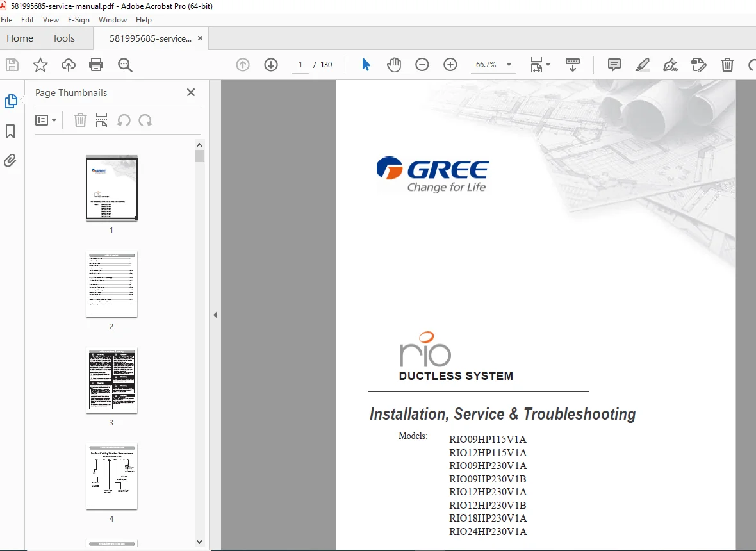The image size is (756, 551).
Task: Click the GREE logo on the page
Action: (432, 174)
